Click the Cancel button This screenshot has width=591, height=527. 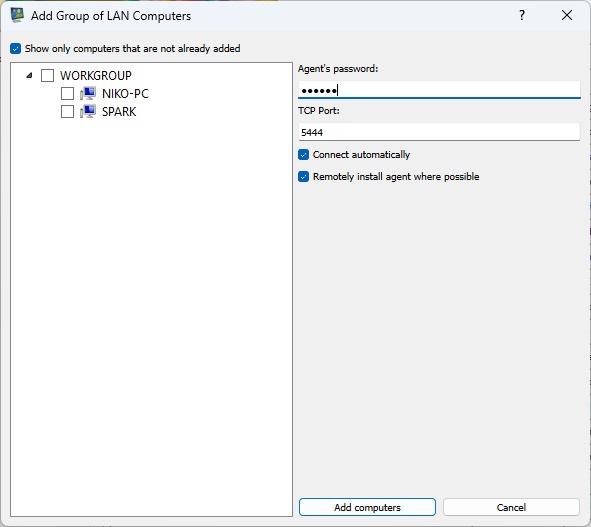point(511,507)
